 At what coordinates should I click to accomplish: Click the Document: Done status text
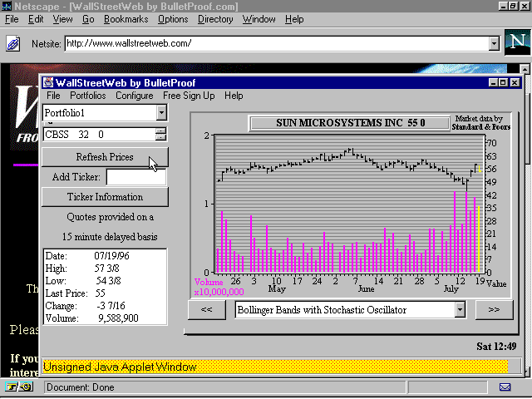[81, 387]
